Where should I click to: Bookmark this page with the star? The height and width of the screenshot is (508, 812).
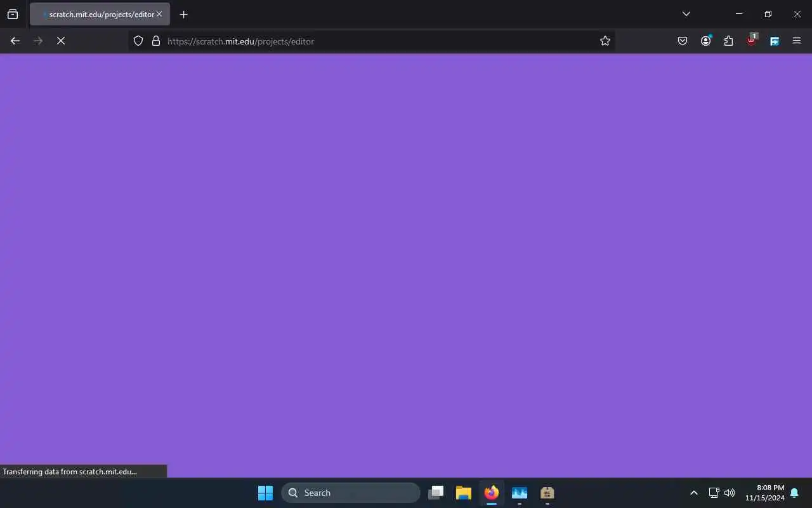pyautogui.click(x=605, y=41)
